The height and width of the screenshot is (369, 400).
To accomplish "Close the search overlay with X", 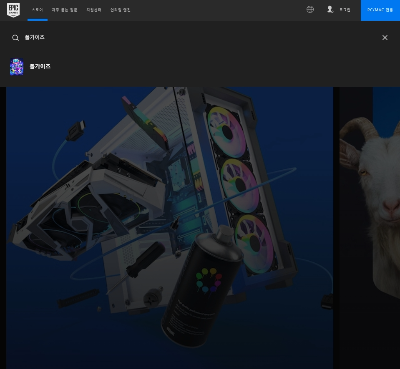I will click(x=385, y=38).
